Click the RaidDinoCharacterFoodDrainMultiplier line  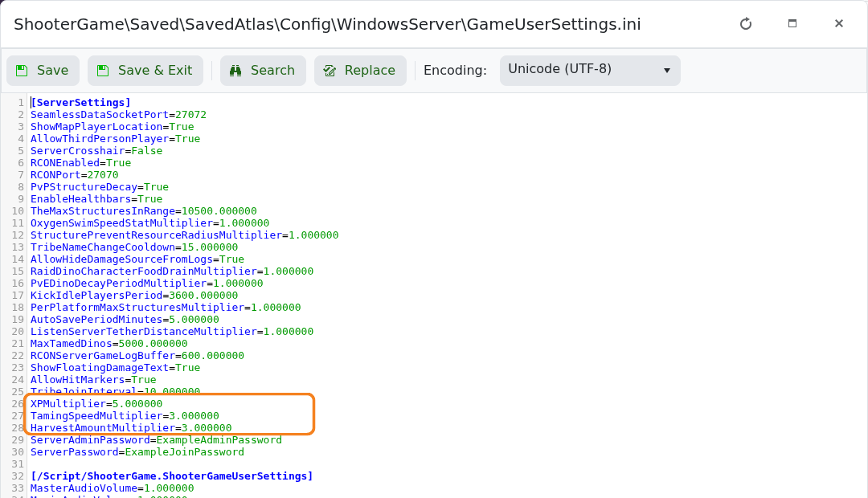pyautogui.click(x=172, y=271)
